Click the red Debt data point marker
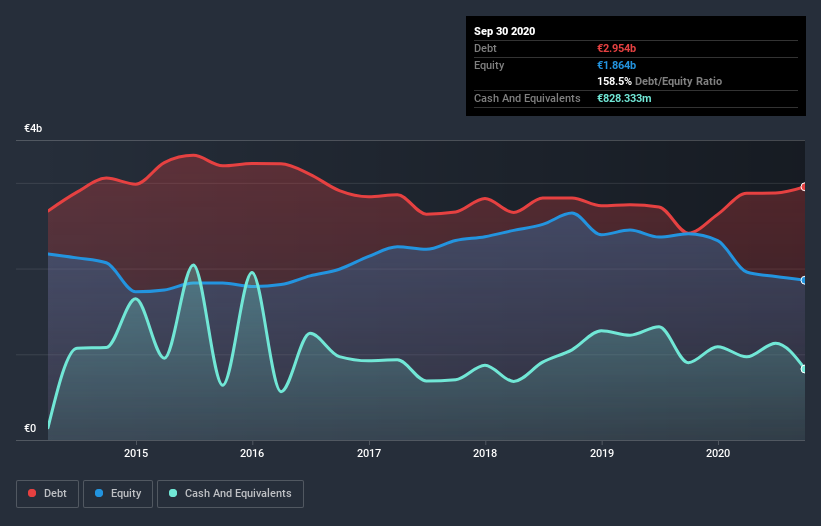The width and height of the screenshot is (821, 526). coord(804,187)
